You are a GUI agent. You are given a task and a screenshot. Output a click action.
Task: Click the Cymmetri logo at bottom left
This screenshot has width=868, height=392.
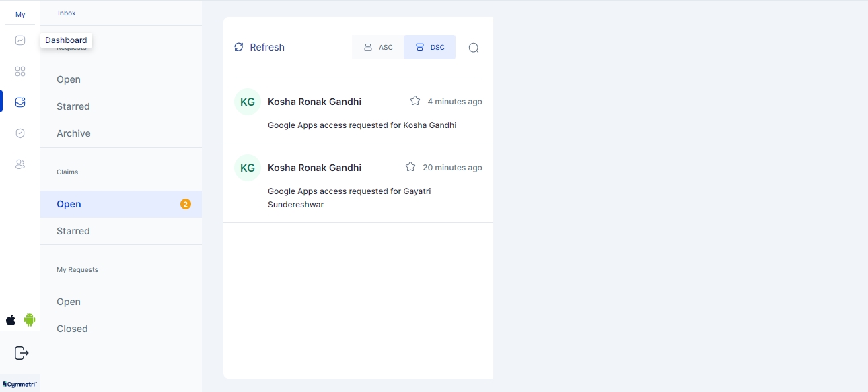(20, 384)
